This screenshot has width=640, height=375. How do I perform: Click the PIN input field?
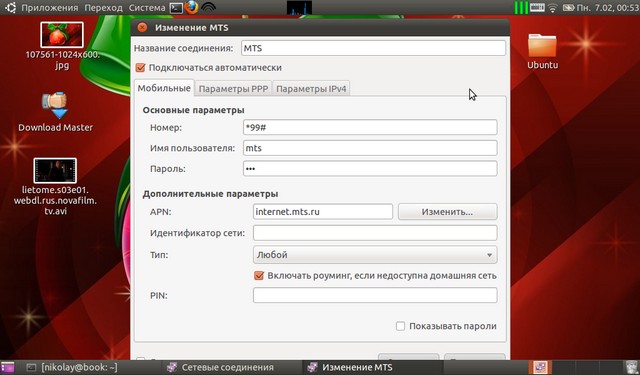coord(375,295)
